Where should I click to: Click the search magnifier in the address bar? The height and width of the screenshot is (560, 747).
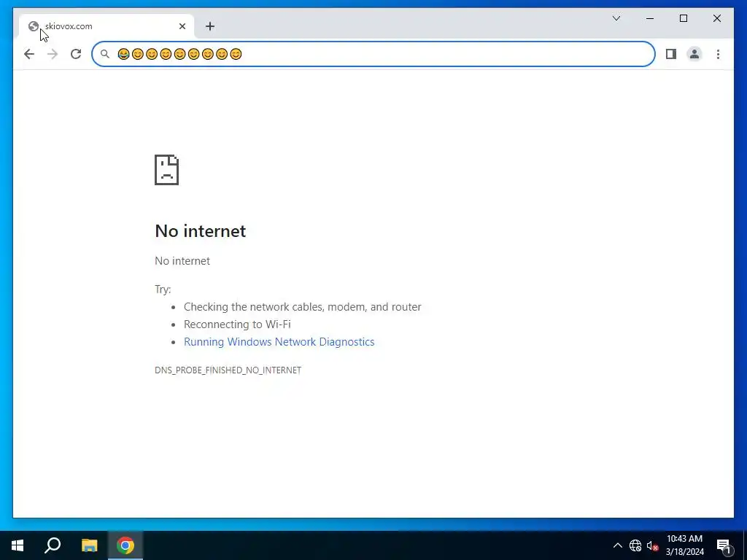(x=105, y=54)
